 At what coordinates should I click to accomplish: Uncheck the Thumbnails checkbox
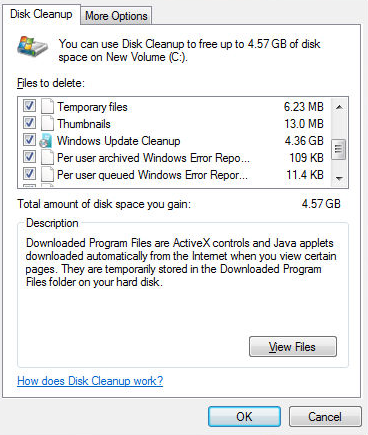click(29, 123)
